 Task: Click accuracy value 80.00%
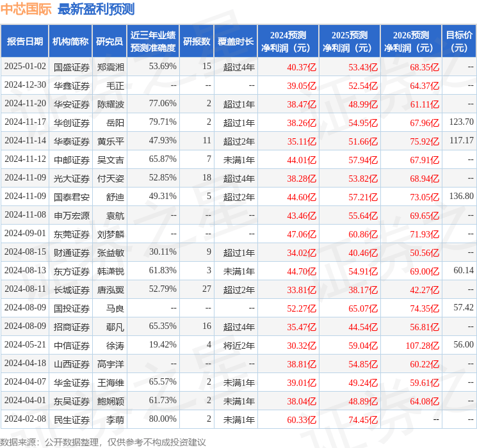point(163,419)
